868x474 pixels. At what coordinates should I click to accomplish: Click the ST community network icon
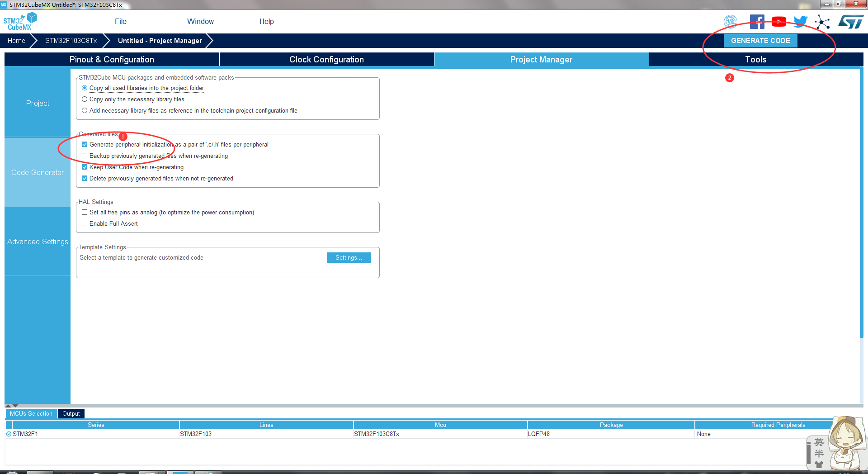[822, 22]
